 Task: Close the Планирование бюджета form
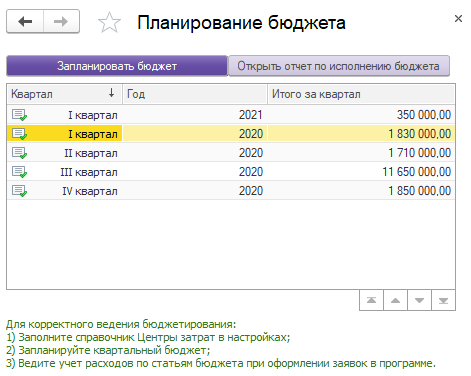(x=458, y=19)
